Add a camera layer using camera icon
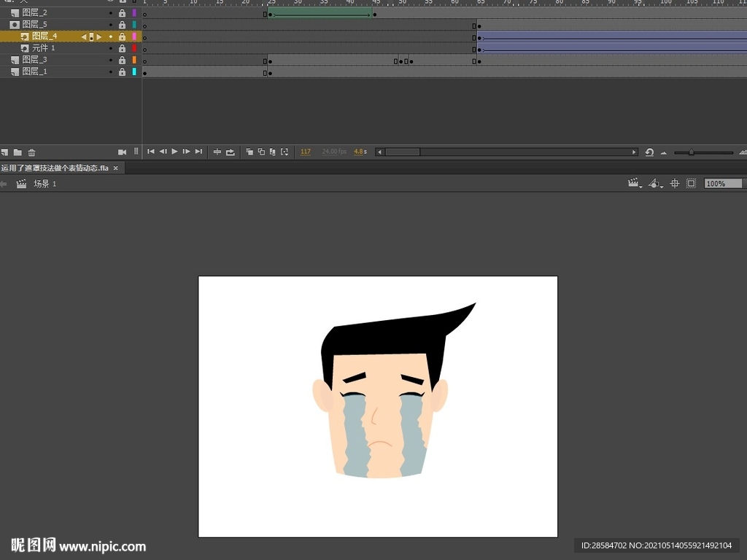 click(x=123, y=152)
